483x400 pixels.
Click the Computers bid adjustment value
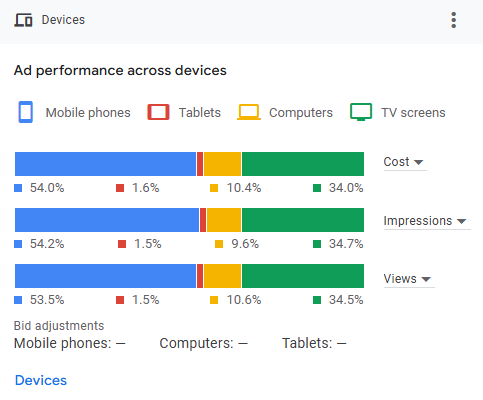(243, 343)
